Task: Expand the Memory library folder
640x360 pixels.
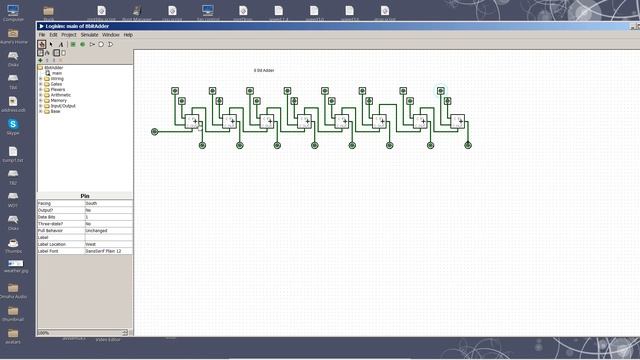Action: (x=41, y=100)
